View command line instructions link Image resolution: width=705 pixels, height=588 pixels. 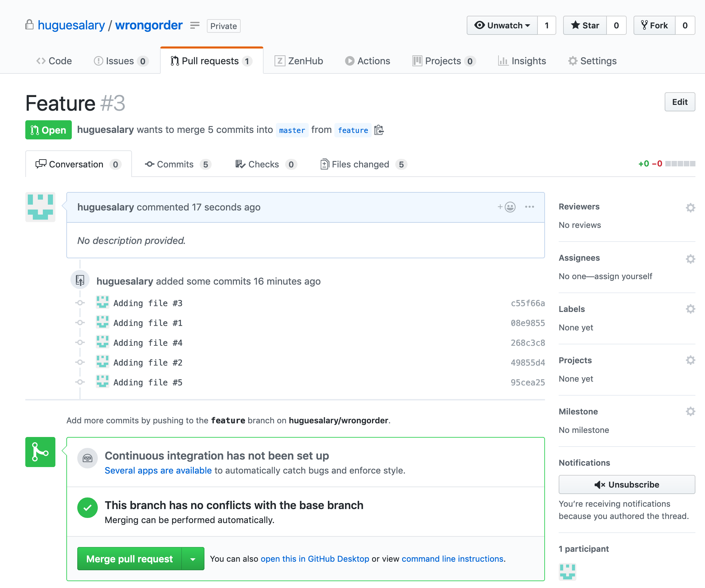(x=452, y=559)
